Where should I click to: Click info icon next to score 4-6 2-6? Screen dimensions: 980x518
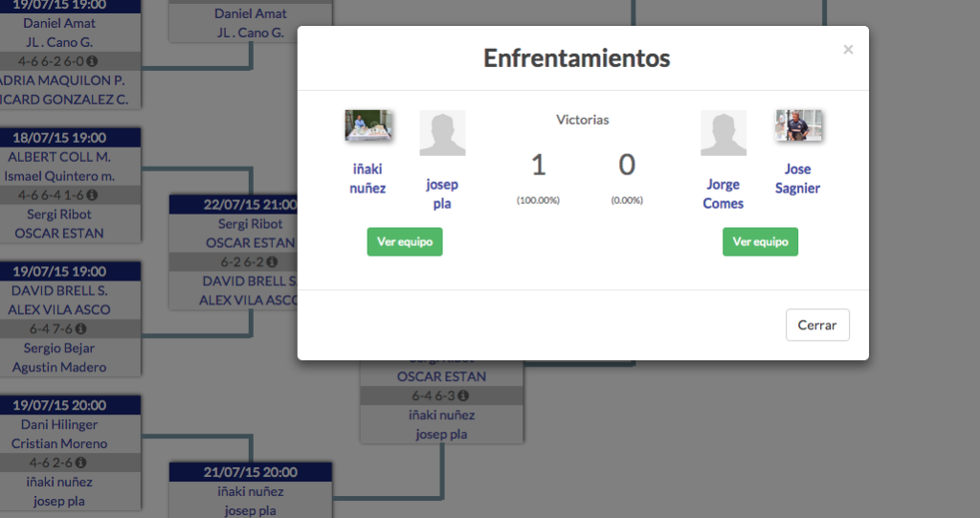pyautogui.click(x=80, y=462)
